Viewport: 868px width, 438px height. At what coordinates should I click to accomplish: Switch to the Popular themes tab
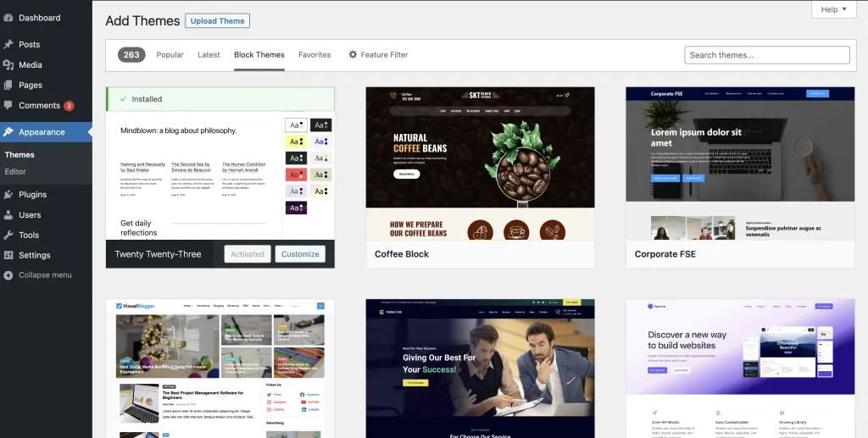(x=170, y=55)
